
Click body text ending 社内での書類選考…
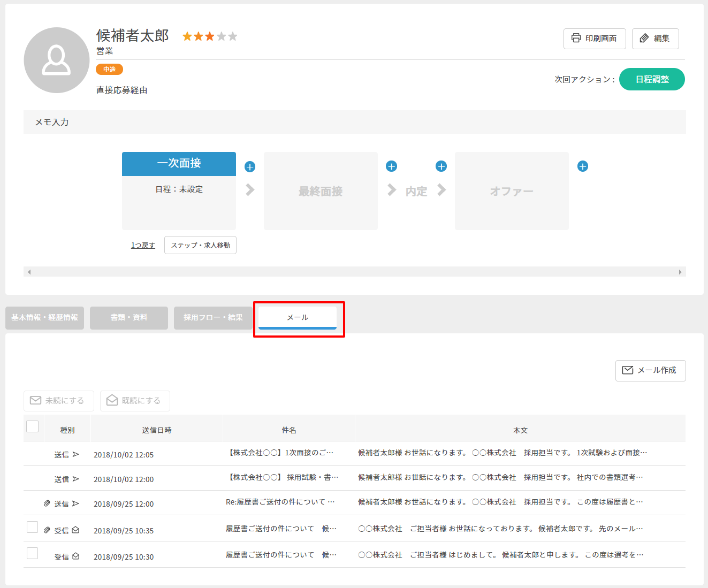500,477
